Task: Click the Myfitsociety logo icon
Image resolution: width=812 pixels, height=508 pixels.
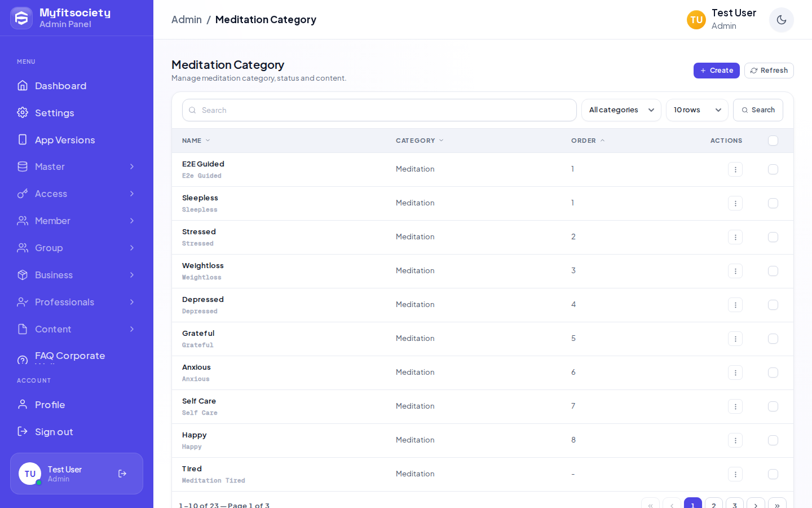Action: coord(21,18)
